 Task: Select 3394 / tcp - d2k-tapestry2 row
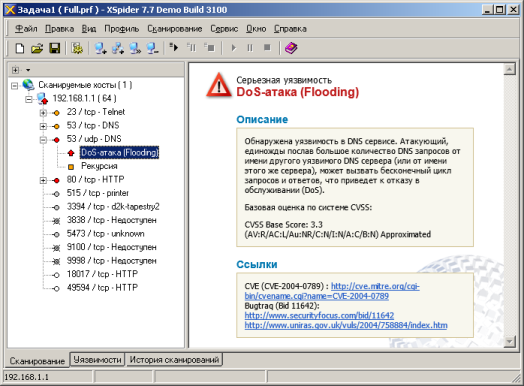pyautogui.click(x=113, y=207)
